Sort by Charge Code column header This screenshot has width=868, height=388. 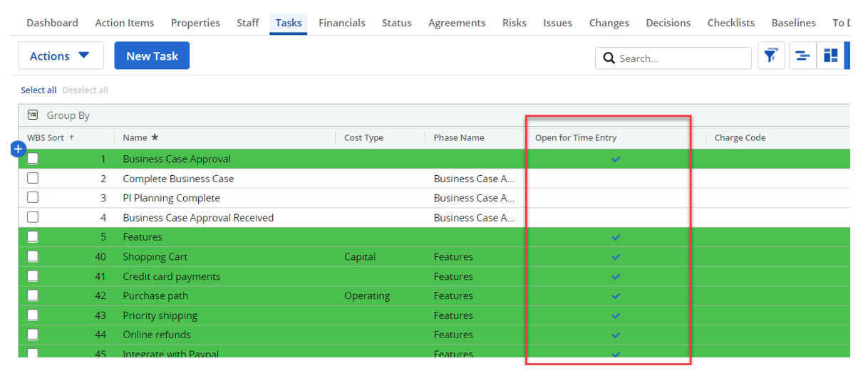(740, 138)
